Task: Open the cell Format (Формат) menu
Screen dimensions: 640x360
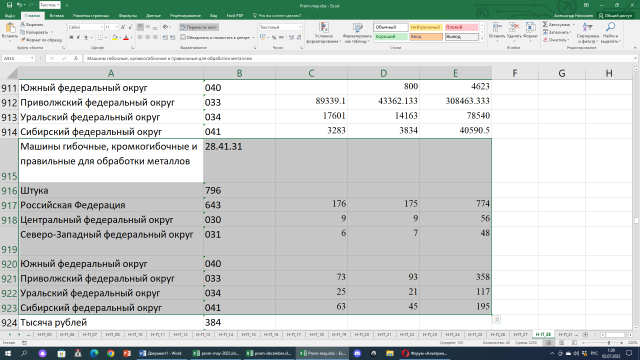Action: pyautogui.click(x=530, y=32)
